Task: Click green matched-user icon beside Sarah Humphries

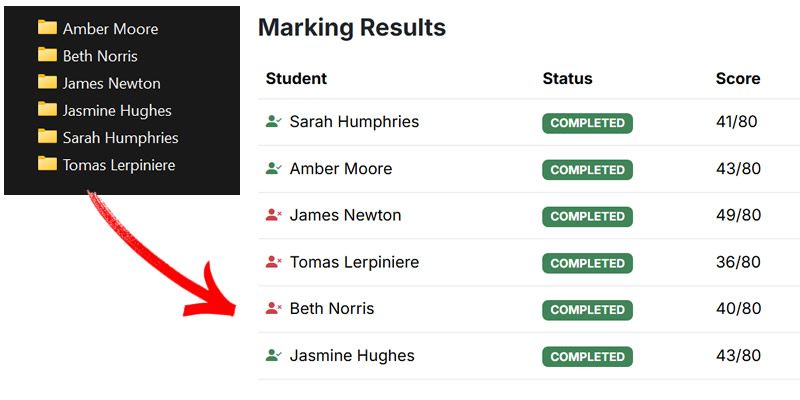Action: coord(274,122)
